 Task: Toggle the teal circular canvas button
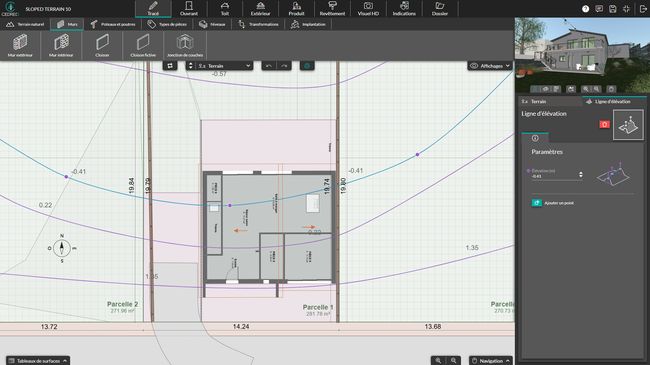coord(307,66)
